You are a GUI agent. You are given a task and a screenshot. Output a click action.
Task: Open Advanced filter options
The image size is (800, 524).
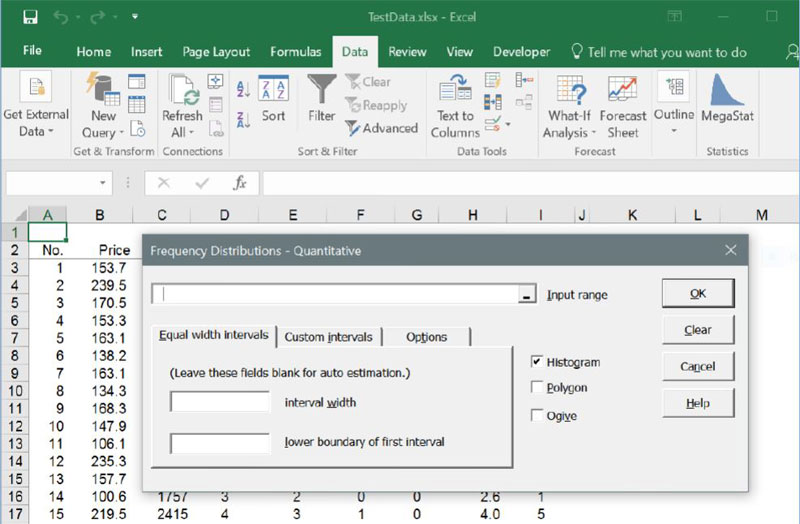382,128
